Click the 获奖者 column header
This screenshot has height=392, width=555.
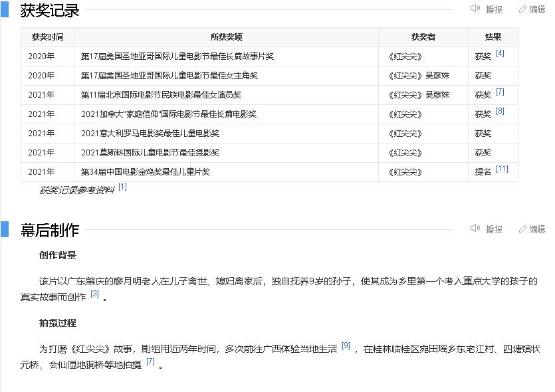coord(423,37)
